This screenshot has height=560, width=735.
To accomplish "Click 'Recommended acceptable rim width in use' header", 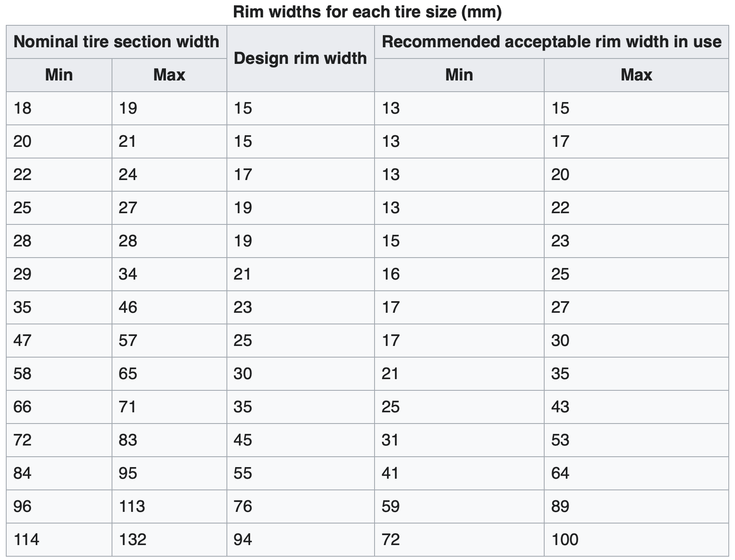I will (551, 42).
